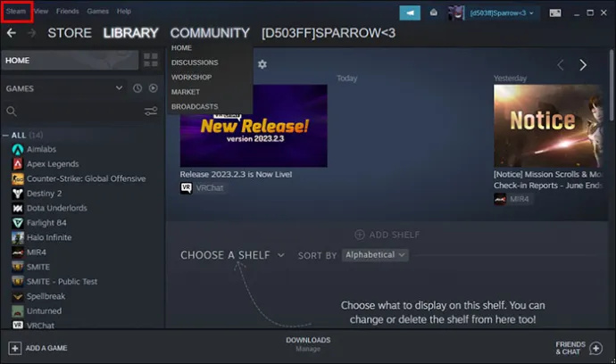Screen dimensions: 616x364
Task: Click the library vertical scrollbar
Action: tap(612, 86)
